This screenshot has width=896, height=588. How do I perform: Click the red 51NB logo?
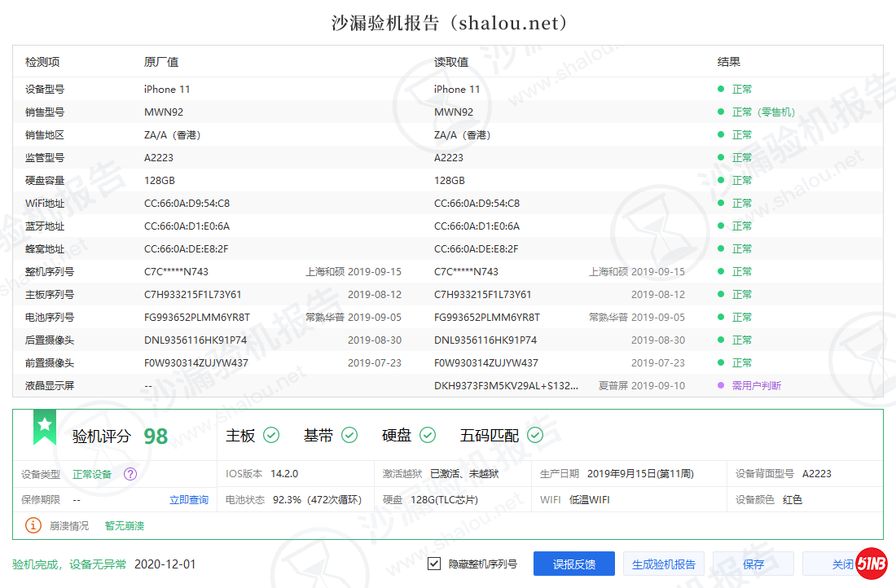coord(871,564)
